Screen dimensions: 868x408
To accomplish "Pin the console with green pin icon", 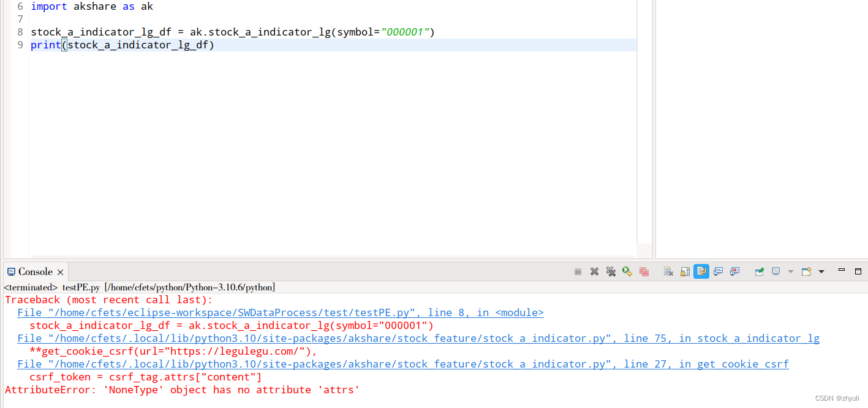I will tap(760, 271).
